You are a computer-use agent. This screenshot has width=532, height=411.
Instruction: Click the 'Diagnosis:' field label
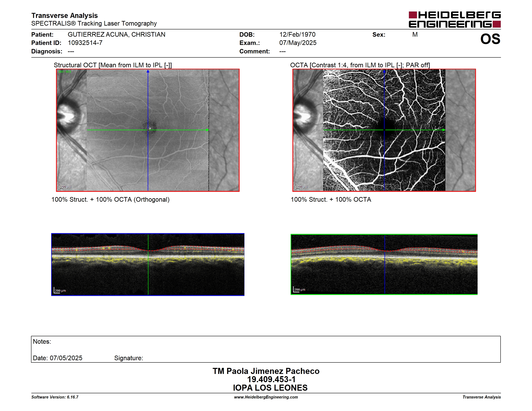coord(47,51)
